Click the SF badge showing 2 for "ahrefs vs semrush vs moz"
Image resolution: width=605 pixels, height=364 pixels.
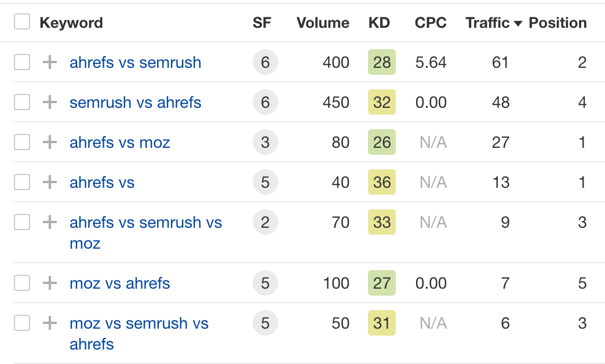point(265,222)
